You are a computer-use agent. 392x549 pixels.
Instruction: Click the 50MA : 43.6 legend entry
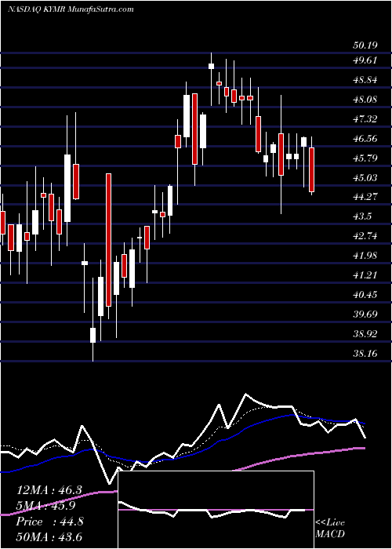coord(49,536)
